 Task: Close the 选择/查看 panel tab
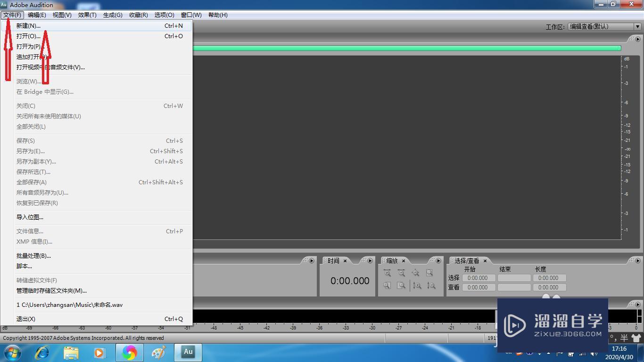click(x=485, y=261)
